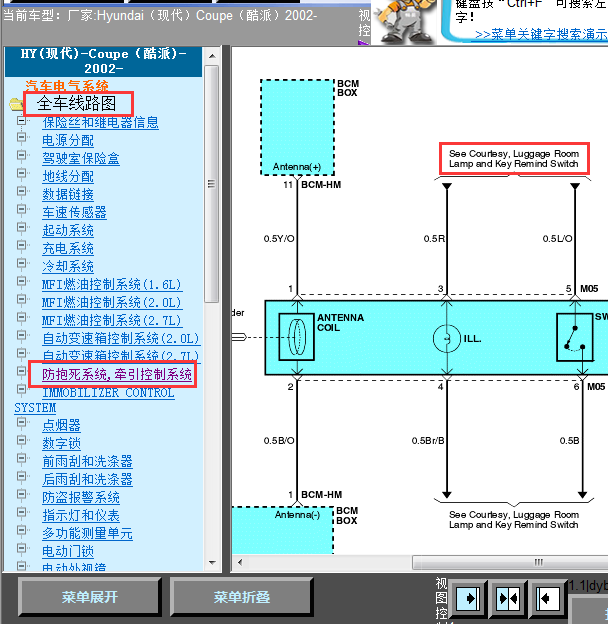
Task: Click the BCM BOX Antenna(-) block
Action: [x=282, y=530]
